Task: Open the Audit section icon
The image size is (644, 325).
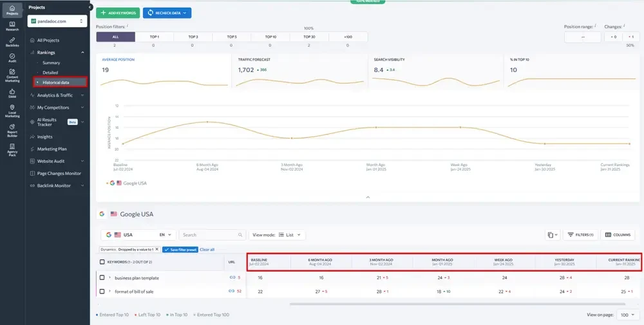Action: [x=12, y=58]
